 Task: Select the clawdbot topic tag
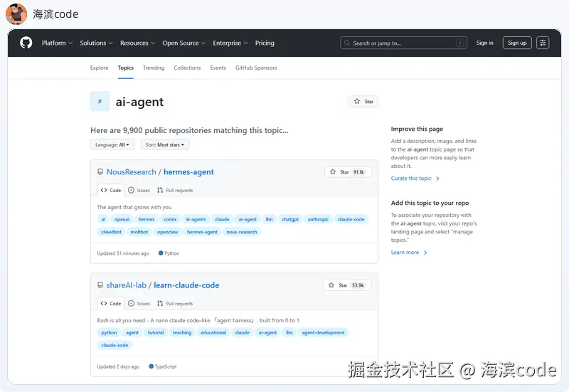(x=112, y=232)
